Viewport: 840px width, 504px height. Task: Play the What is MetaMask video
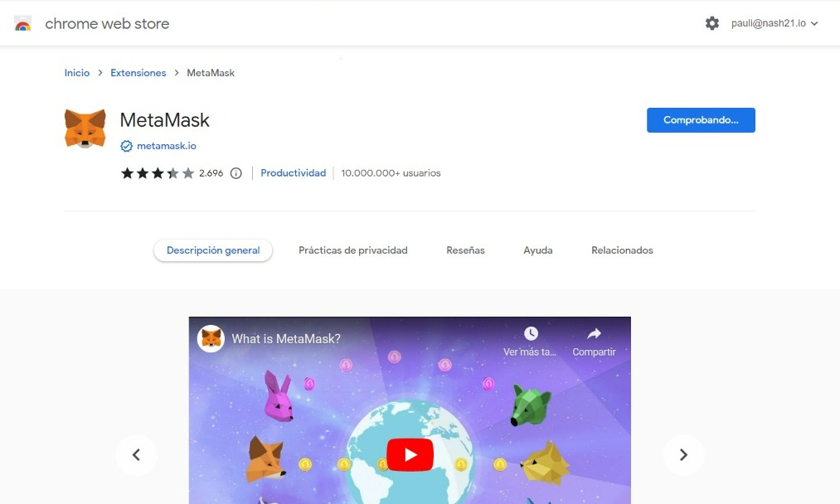[x=410, y=455]
